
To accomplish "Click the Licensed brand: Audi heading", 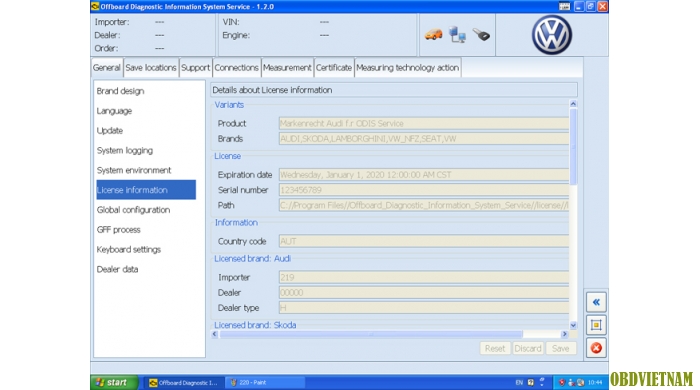I will [x=252, y=259].
